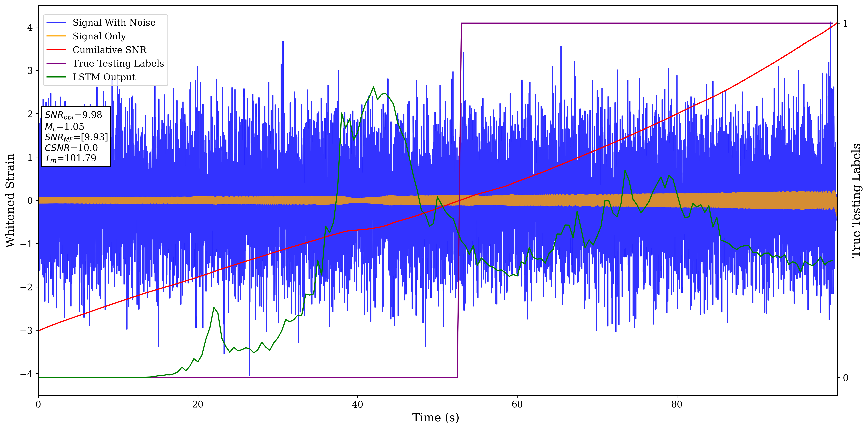Click y-axis tick label −4
This screenshot has width=868, height=429.
point(27,374)
